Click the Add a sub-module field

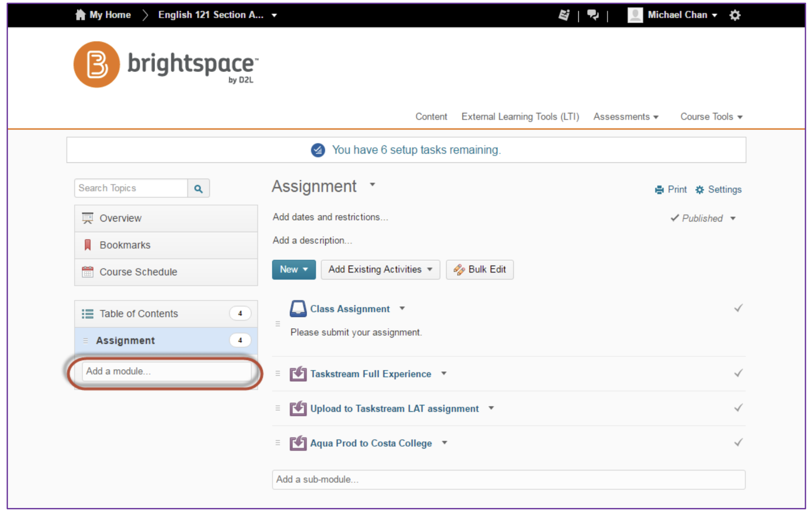509,480
